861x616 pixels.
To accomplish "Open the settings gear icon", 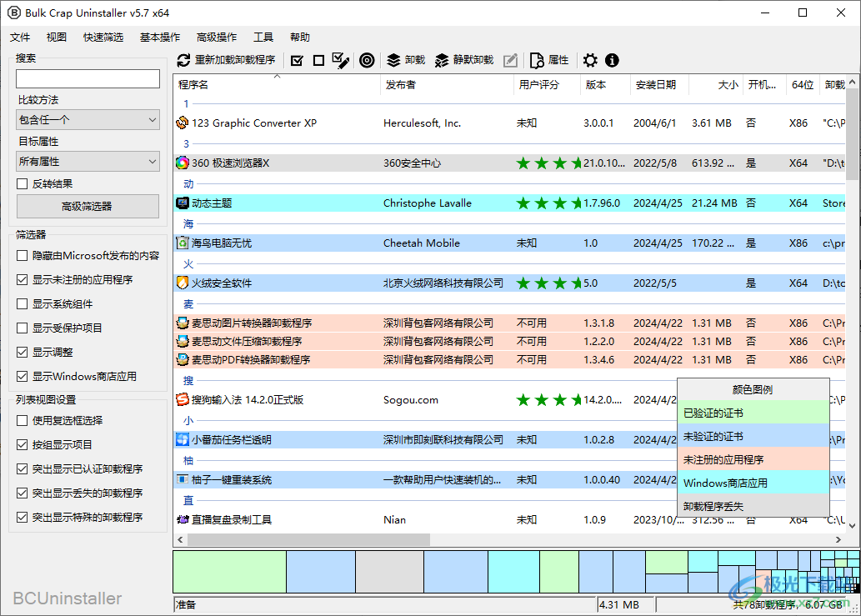I will point(590,60).
